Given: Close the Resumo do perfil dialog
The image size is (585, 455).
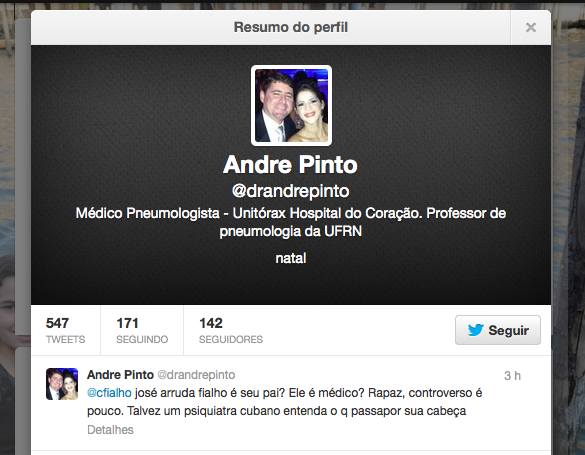Looking at the screenshot, I should point(531,28).
